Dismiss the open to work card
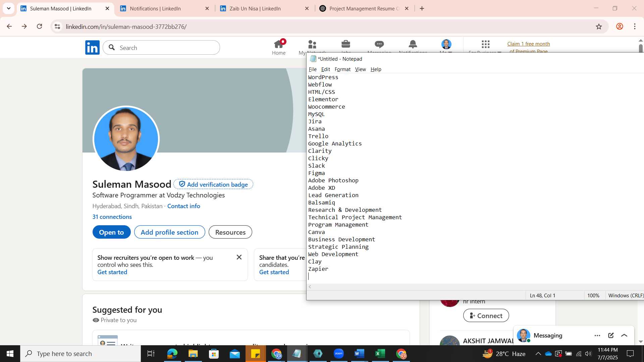Image resolution: width=644 pixels, height=362 pixels. click(x=239, y=257)
